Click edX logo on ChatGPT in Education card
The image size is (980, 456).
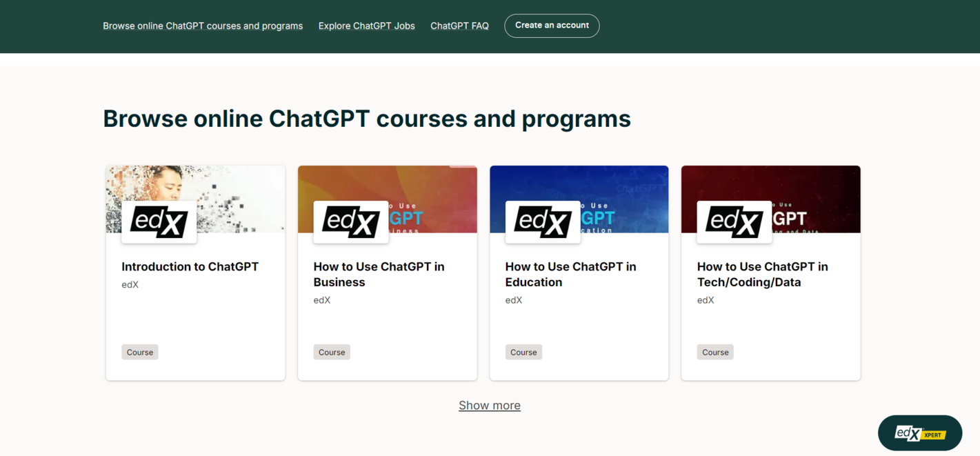point(543,222)
